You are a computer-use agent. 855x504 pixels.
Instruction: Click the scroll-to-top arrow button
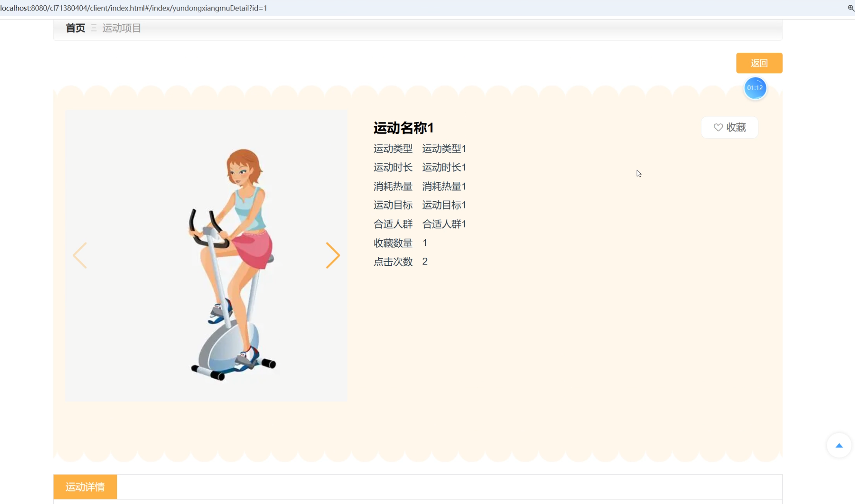click(839, 445)
